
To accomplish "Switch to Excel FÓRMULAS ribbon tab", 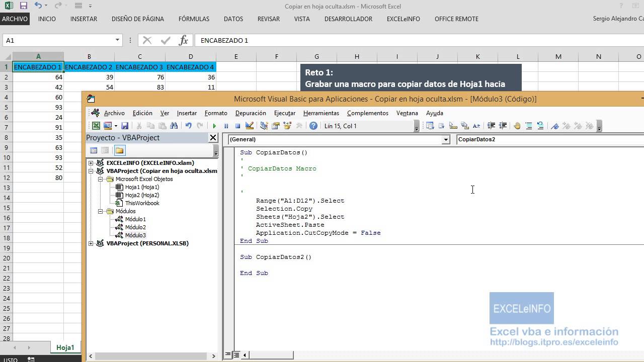I will 194,19.
